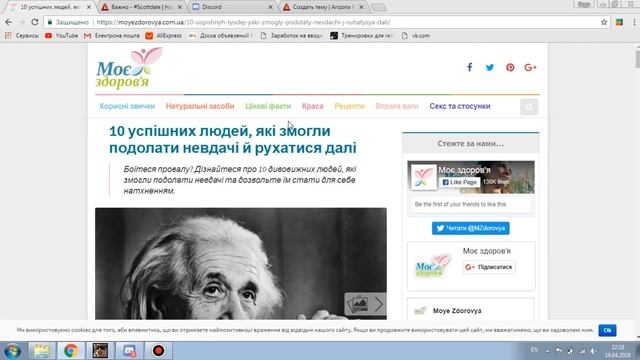Image resolution: width=640 pixels, height=360 pixels.
Task: Click the volume icon in system tray
Action: pos(593,351)
